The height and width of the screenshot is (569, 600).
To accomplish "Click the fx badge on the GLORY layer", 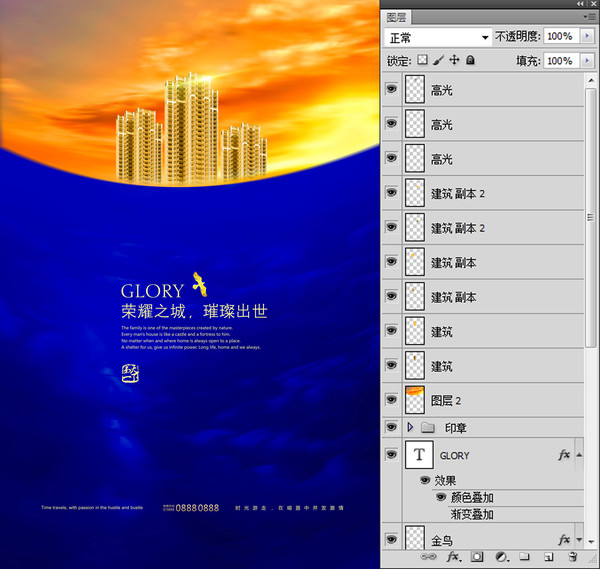I will (564, 455).
